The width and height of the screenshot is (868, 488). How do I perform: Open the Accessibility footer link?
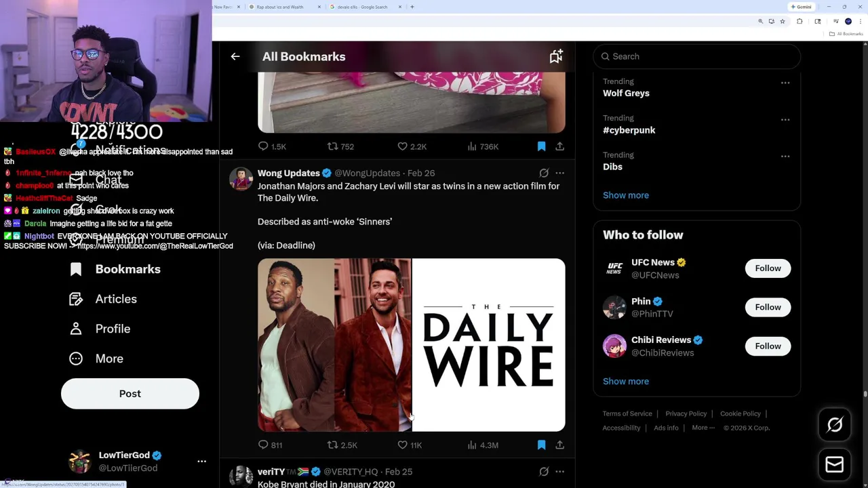click(621, 428)
